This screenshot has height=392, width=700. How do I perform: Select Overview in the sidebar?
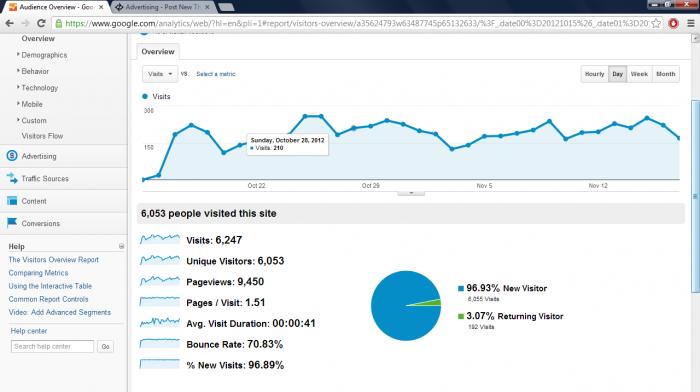pyautogui.click(x=38, y=38)
